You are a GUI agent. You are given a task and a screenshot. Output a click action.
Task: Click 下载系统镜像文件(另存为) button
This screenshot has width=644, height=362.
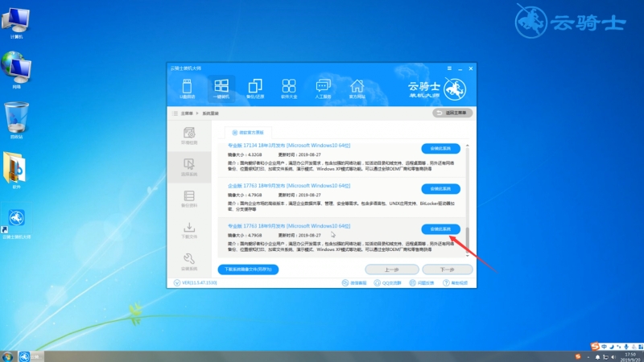248,269
